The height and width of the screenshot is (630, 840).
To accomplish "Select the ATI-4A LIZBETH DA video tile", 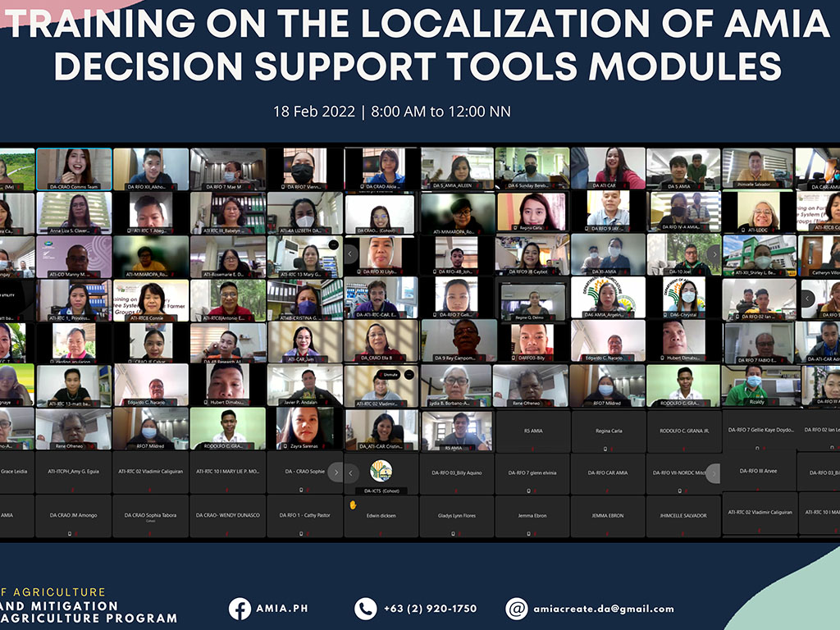I will click(305, 213).
